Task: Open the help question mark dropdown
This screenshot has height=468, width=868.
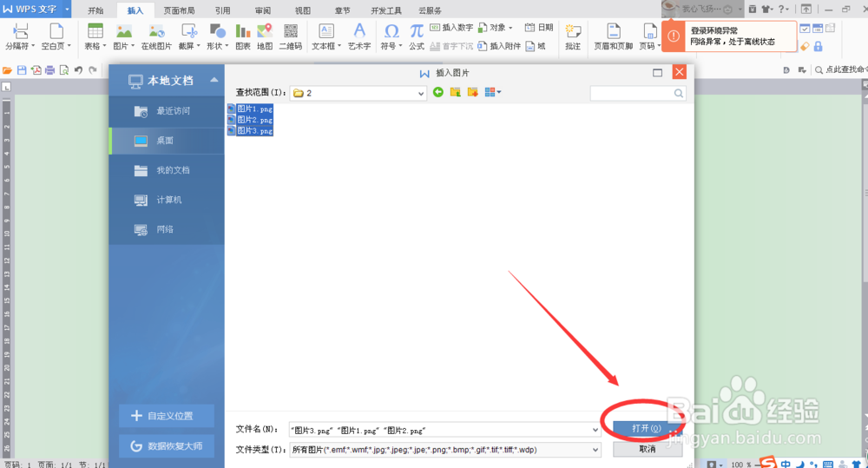Action: 783,9
